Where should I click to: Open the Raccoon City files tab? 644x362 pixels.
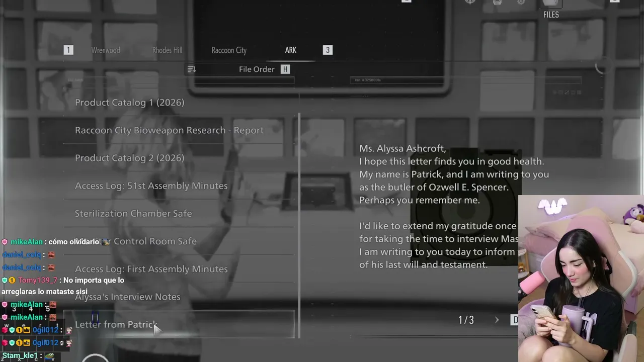[x=229, y=50]
